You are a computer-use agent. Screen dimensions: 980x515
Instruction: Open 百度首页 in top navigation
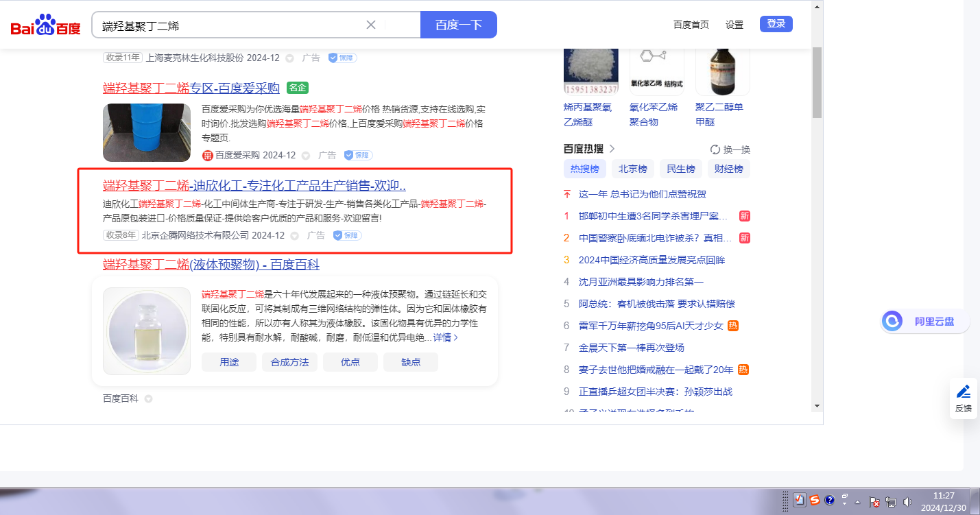pos(691,25)
